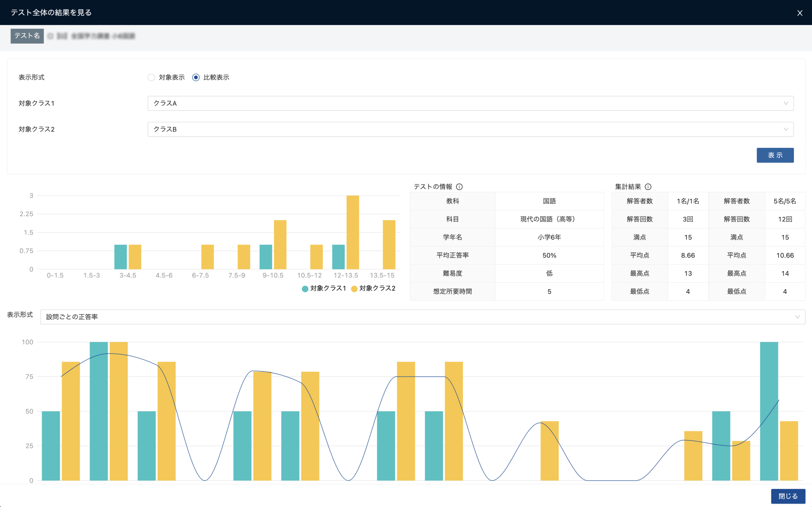Toggle 対象クラス2 legend item in histogram
Screen dimensions: 812x507
tap(377, 288)
